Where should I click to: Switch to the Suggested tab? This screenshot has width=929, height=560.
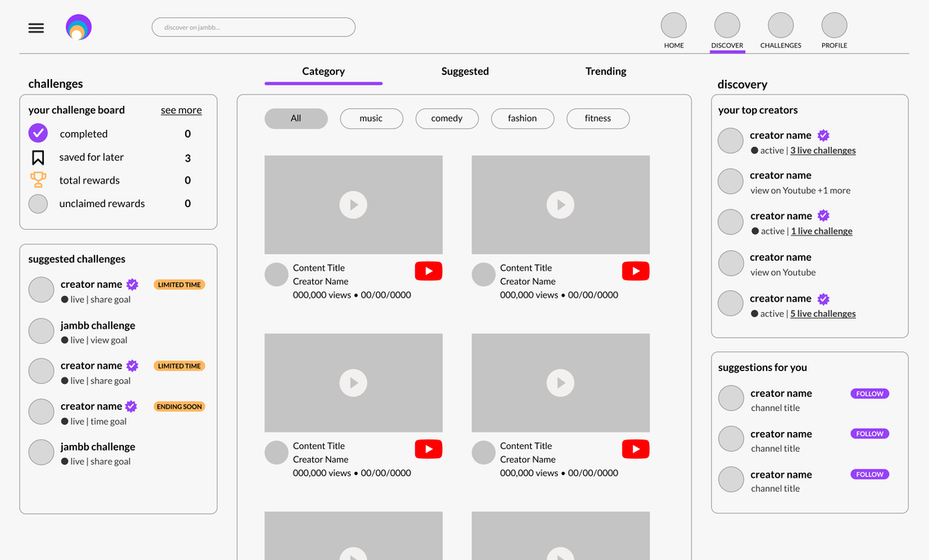point(465,72)
